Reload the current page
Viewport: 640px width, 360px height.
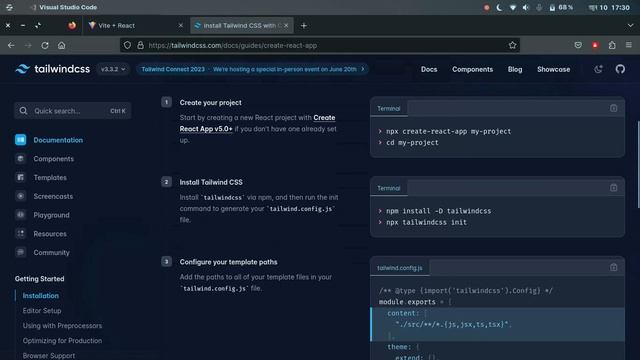[x=45, y=45]
